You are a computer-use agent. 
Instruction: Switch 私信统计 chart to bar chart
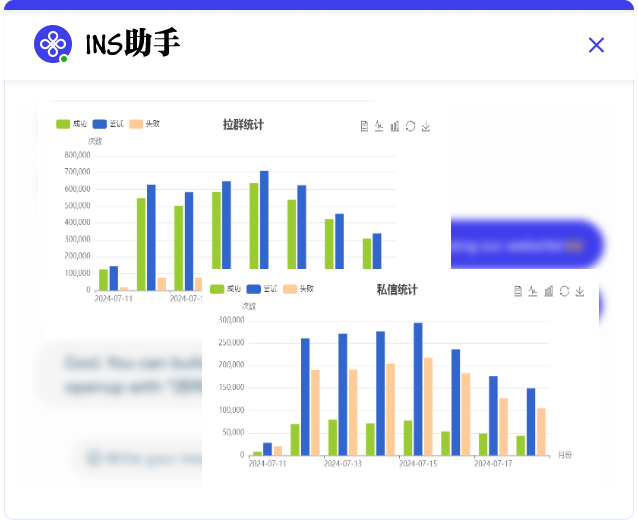549,291
